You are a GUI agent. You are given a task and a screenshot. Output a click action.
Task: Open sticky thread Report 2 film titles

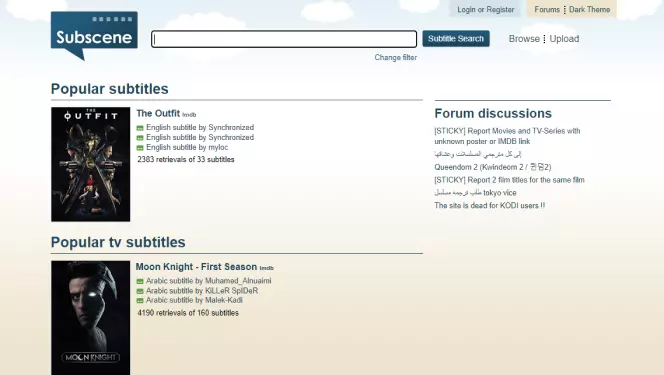point(509,180)
